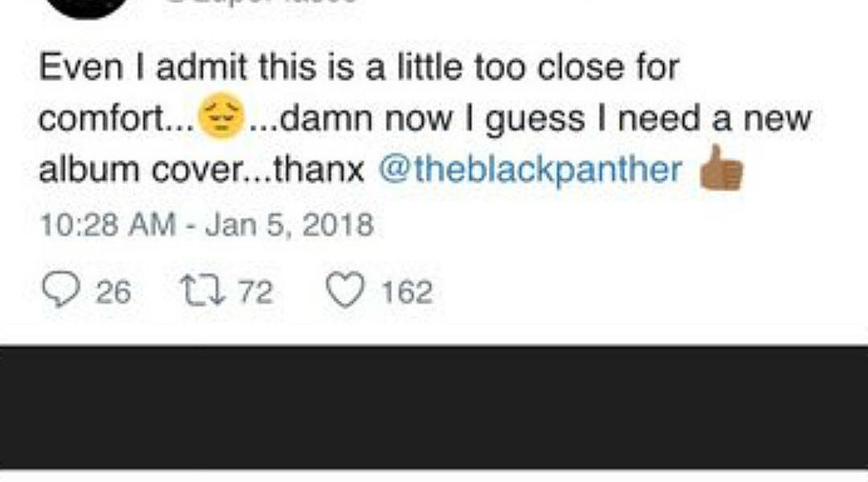Open the @theblackpanther mention link

click(531, 170)
